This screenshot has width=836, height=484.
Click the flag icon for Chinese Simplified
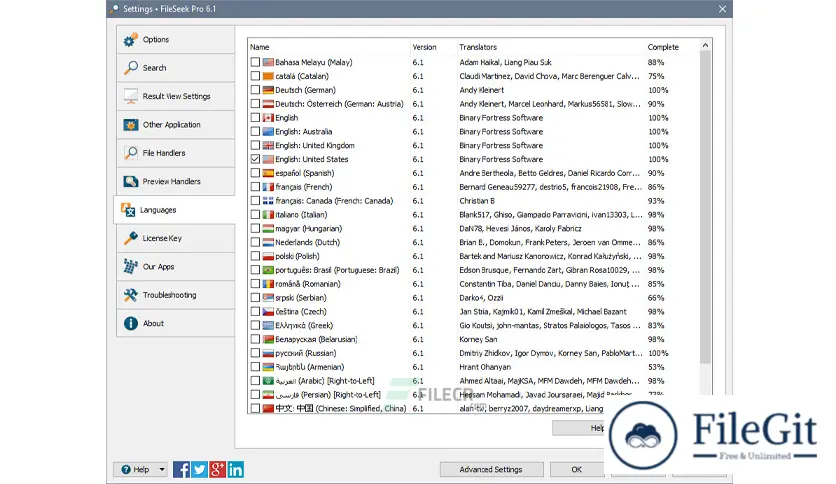point(268,408)
